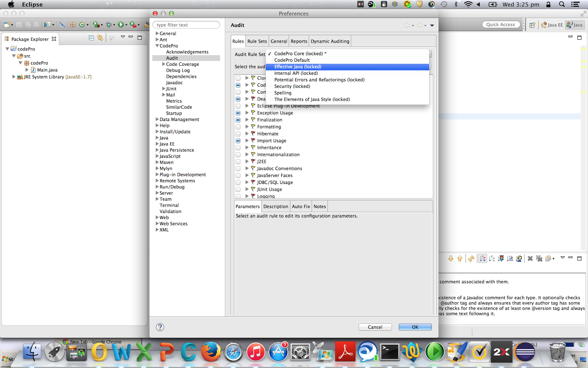Choose Security (locked) rule set
Viewport: 588px width, 368px height.
(347, 86)
